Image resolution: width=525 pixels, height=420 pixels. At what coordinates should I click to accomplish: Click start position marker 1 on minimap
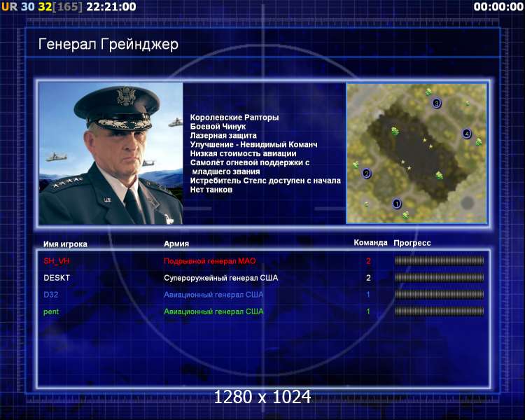point(397,204)
